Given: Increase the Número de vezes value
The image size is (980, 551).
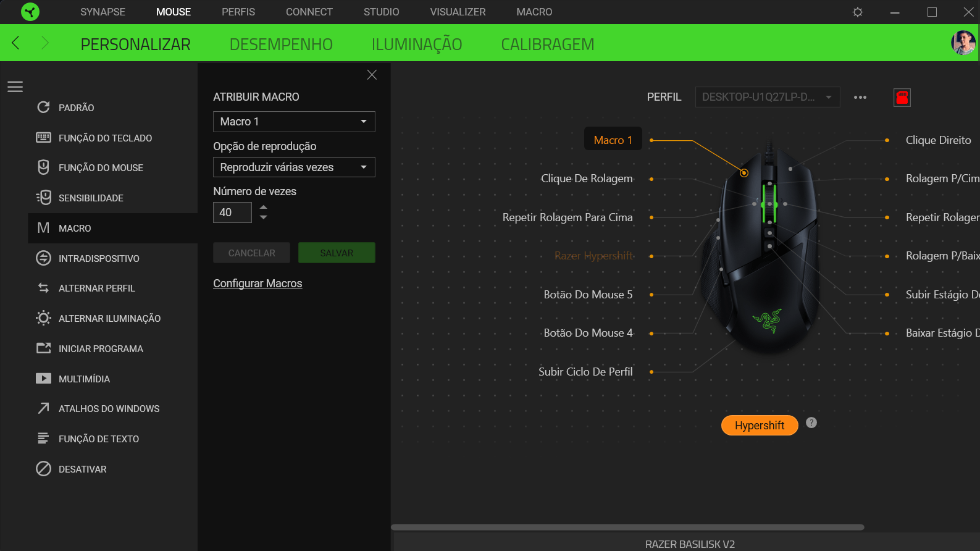Looking at the screenshot, I should tap(264, 207).
